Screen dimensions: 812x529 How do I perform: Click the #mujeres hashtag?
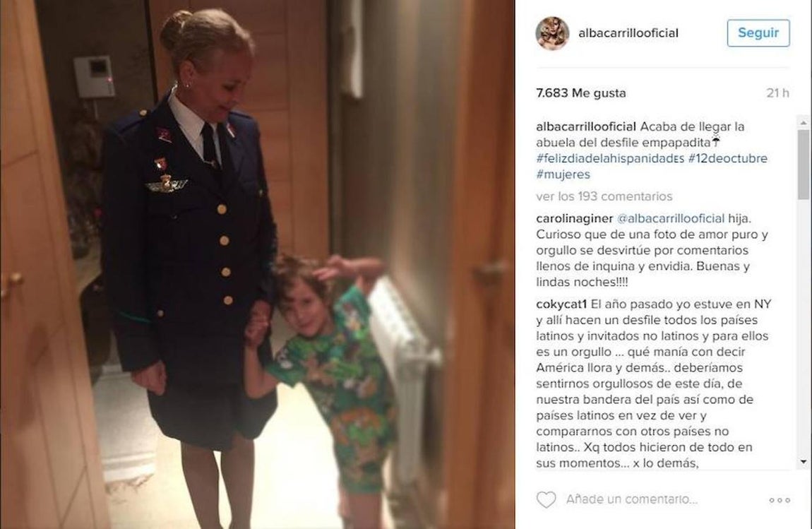pyautogui.click(x=563, y=174)
